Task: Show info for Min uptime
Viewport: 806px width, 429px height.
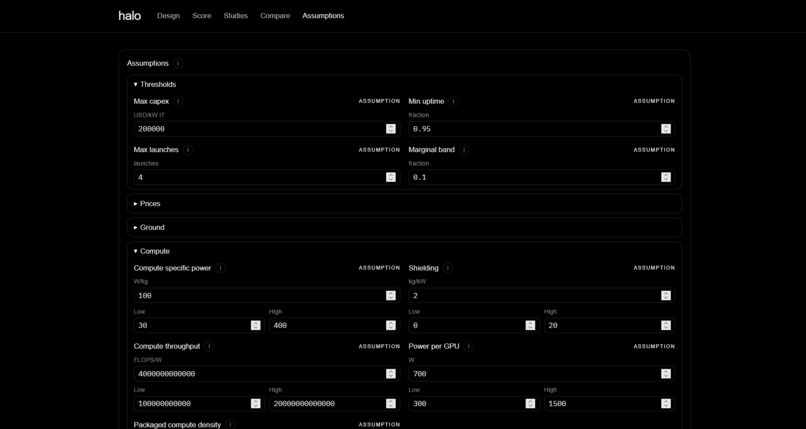Action: (453, 101)
